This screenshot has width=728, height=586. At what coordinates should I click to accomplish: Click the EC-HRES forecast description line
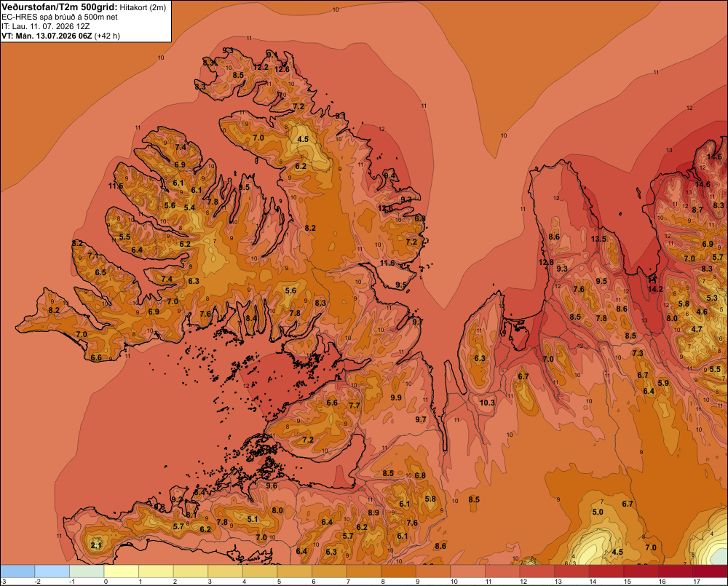click(60, 17)
